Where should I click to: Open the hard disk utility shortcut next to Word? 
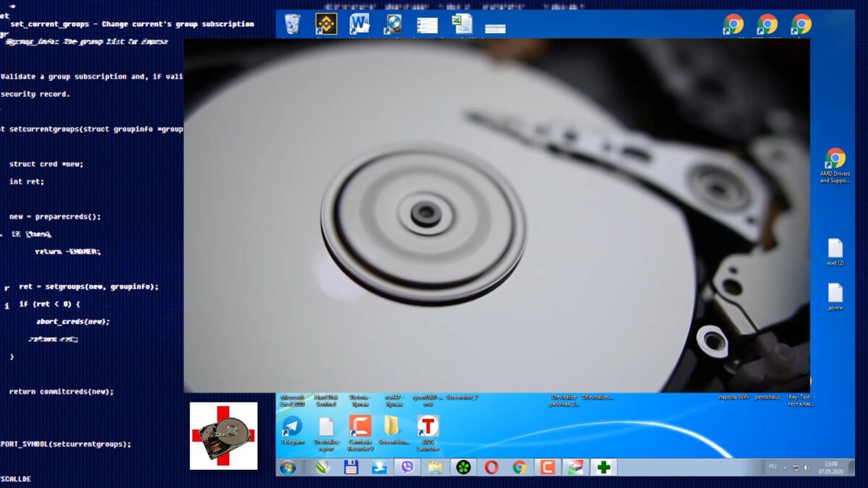[x=393, y=25]
